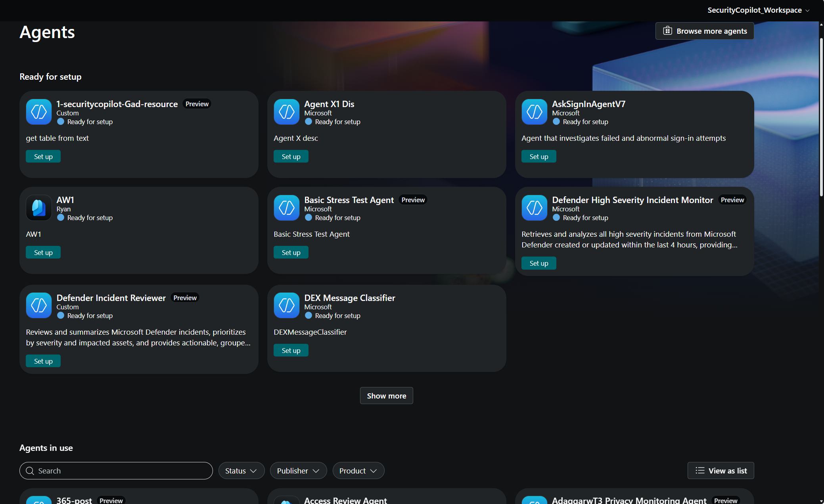Click the 'get table from text' description
The image size is (824, 504).
point(57,138)
